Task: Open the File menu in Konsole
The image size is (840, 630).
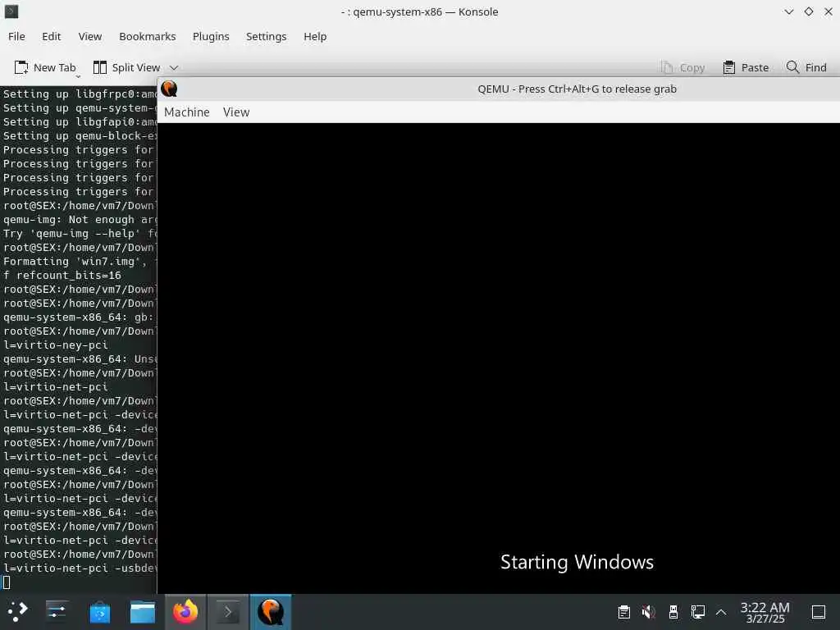Action: tap(16, 36)
